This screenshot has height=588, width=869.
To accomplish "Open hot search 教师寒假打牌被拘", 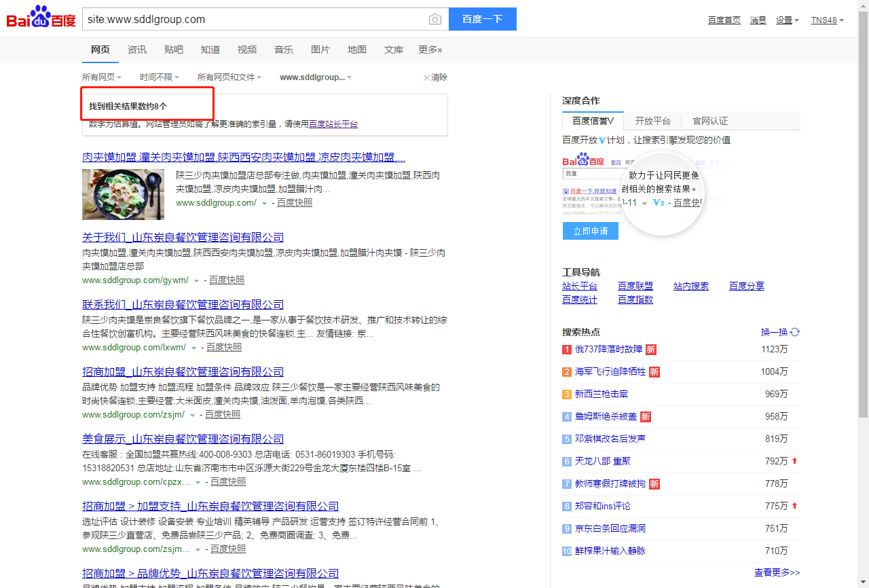I will pyautogui.click(x=610, y=483).
